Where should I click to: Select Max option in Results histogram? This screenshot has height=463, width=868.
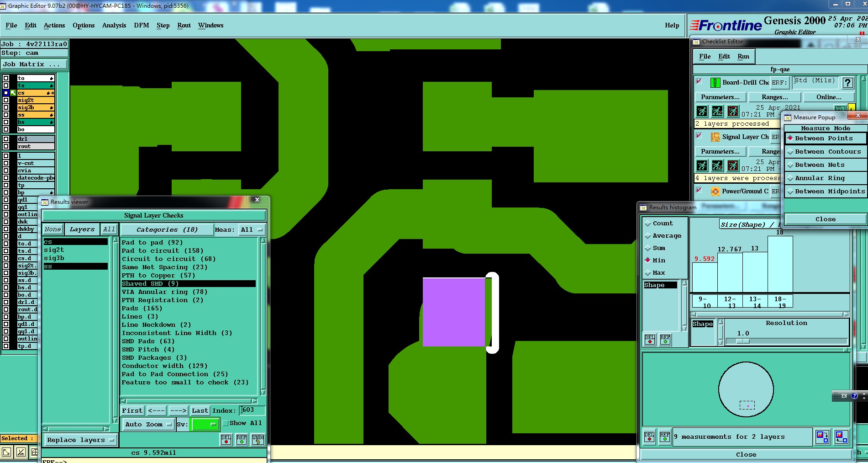[x=655, y=273]
